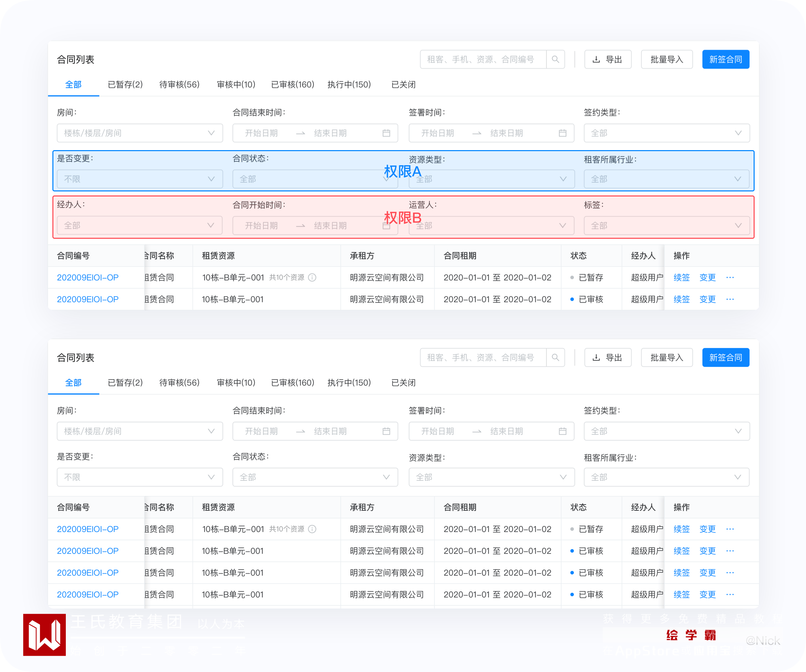
Task: Switch to 执行中(150) tab in bottom panel
Action: tap(349, 383)
